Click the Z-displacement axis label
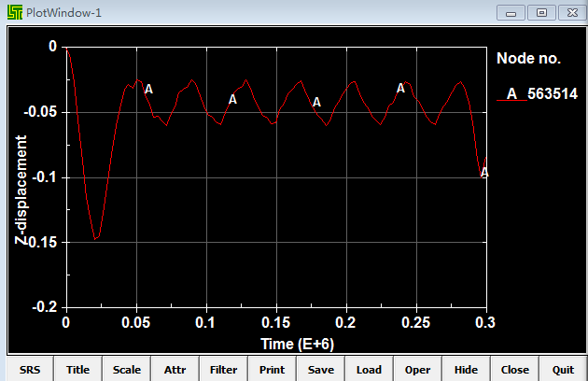Image resolution: width=588 pixels, height=381 pixels. coord(21,190)
